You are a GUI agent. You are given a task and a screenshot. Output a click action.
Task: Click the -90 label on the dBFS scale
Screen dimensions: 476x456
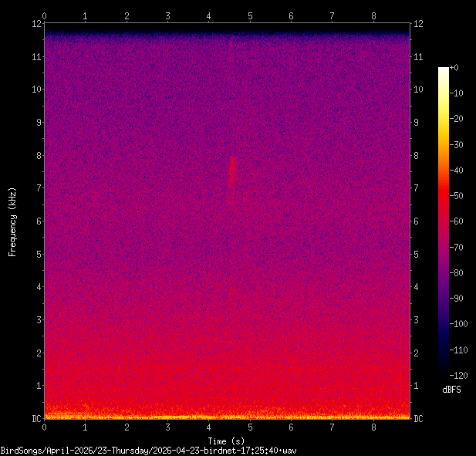[x=455, y=297]
